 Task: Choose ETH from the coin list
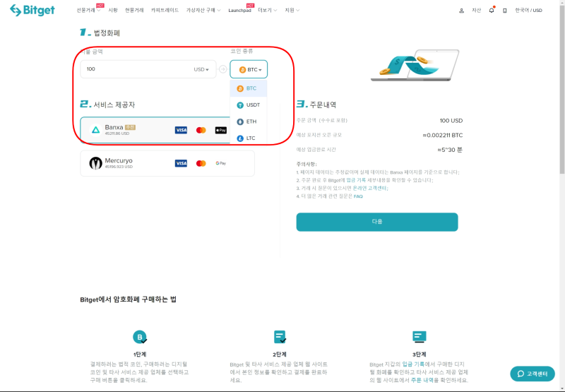coord(249,121)
